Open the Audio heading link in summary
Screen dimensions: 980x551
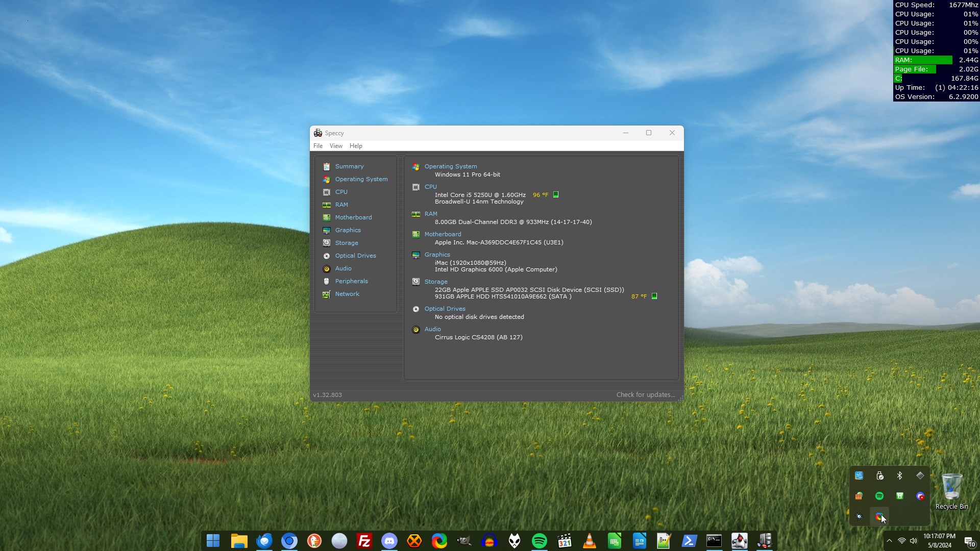coord(432,329)
